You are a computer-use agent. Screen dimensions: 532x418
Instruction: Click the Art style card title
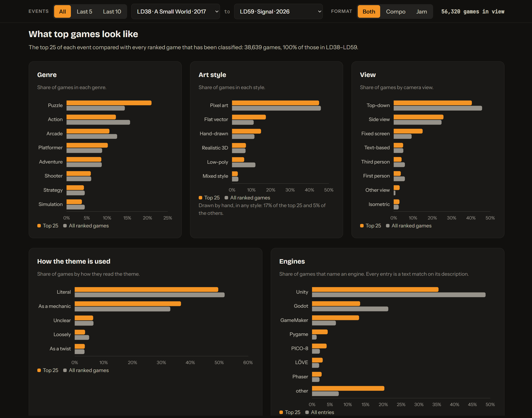coord(212,75)
